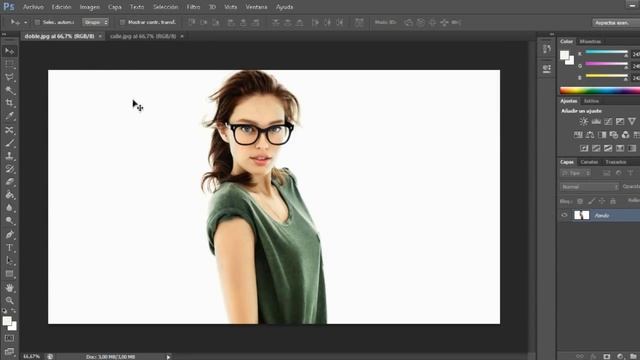This screenshot has height=360, width=640.
Task: Select the Path Selection tool
Action: [x=9, y=261]
